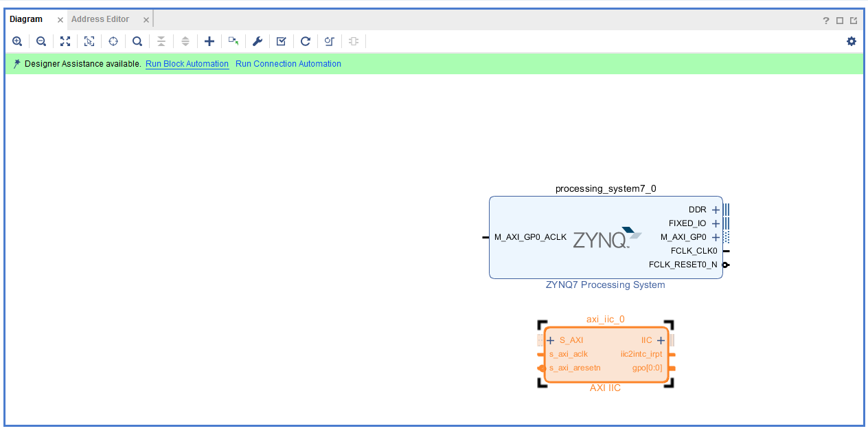868x433 pixels.
Task: Click the ZYNQ logo on processing block
Action: point(607,238)
